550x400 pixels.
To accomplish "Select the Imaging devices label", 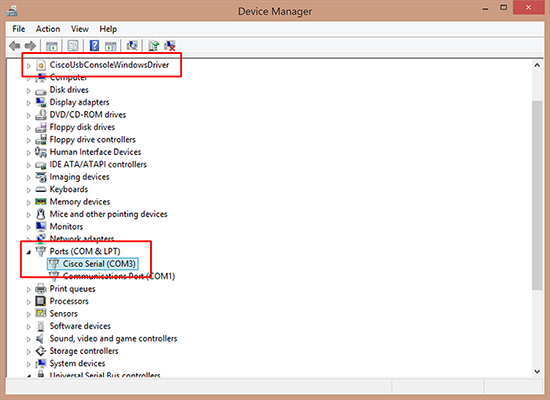I will tap(79, 177).
